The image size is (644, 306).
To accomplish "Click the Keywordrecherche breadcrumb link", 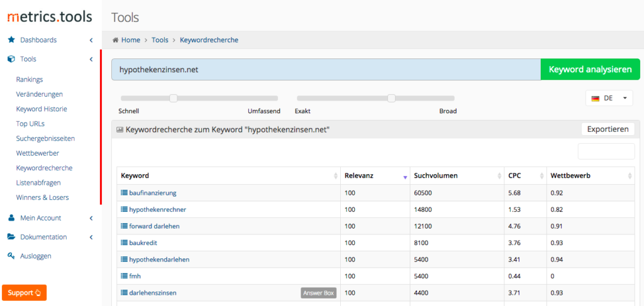I will 209,40.
